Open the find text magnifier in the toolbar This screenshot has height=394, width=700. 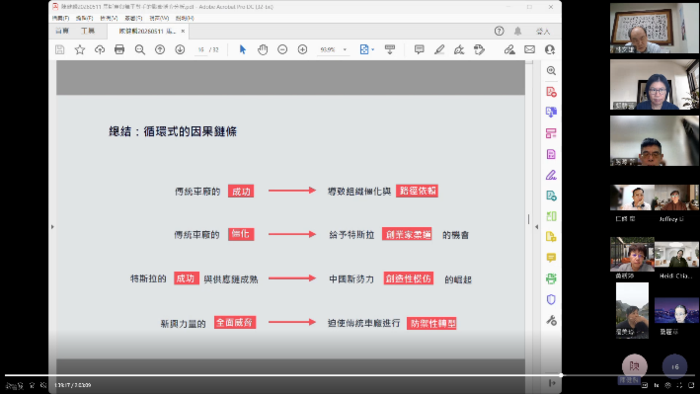(x=140, y=50)
